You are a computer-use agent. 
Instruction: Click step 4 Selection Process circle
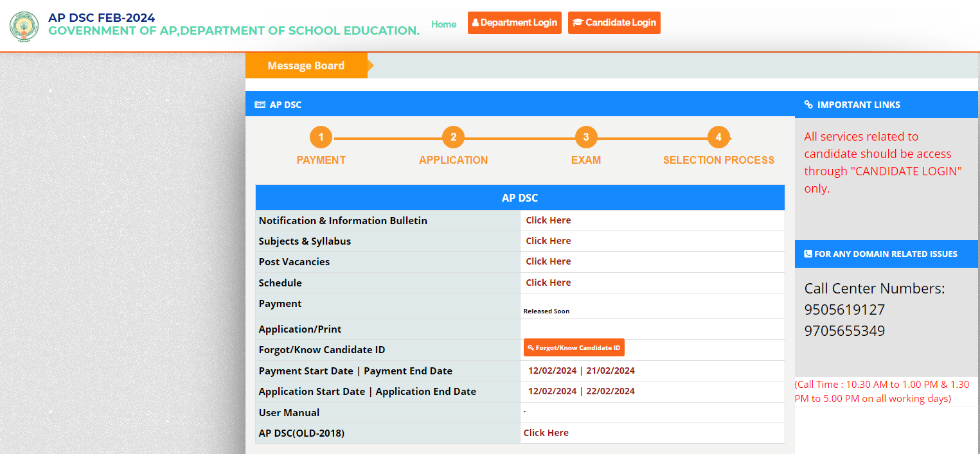[x=718, y=137]
